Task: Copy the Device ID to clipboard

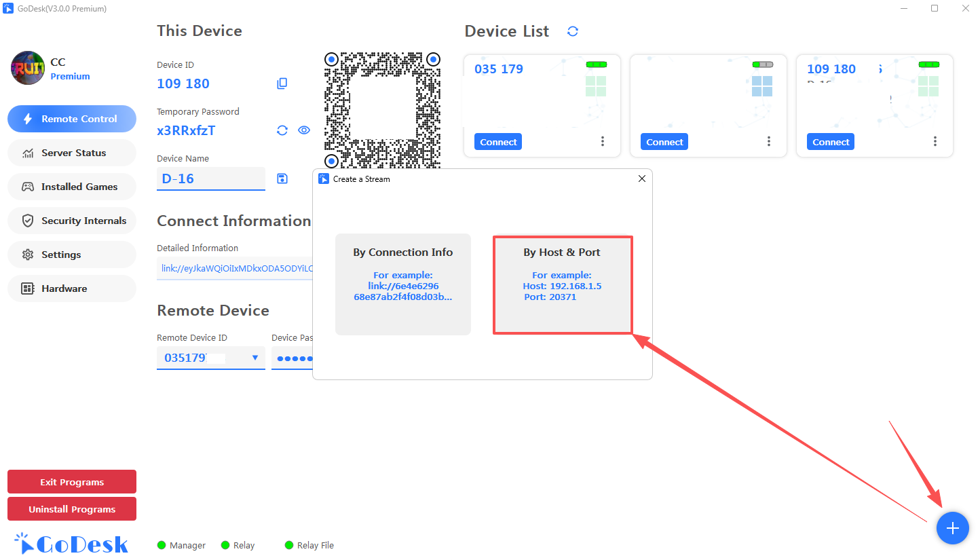Action: 282,83
